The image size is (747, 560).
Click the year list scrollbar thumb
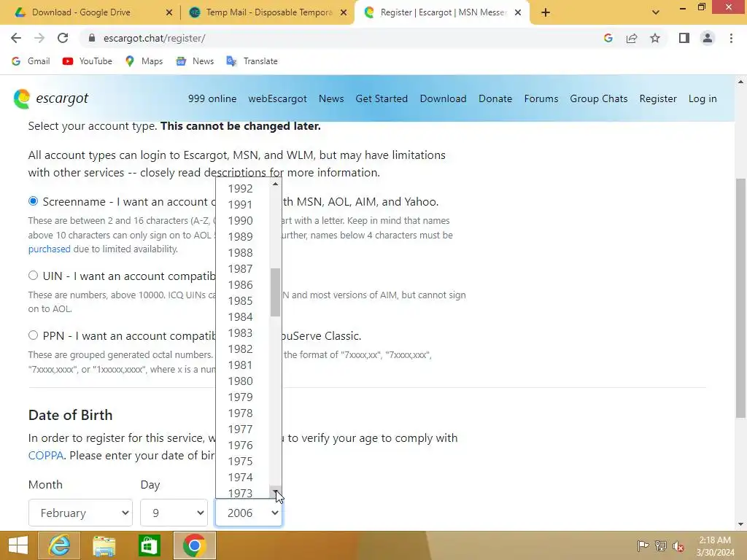[275, 292]
